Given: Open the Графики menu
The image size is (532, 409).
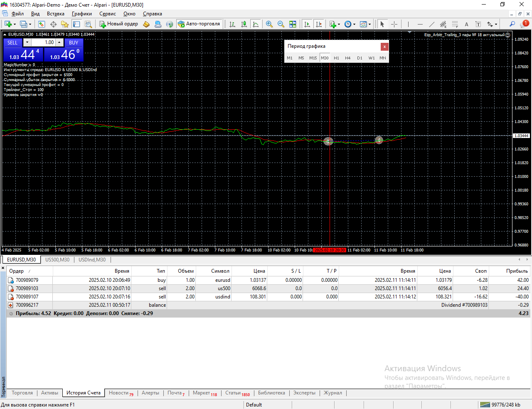Looking at the screenshot, I should click(x=81, y=14).
